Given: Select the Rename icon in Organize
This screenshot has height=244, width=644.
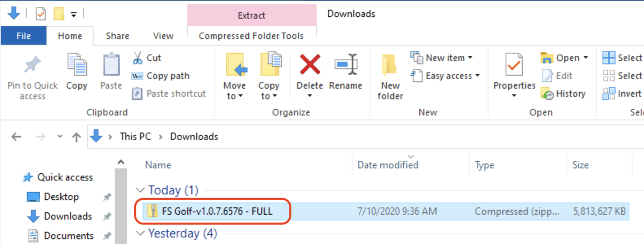Looking at the screenshot, I should pyautogui.click(x=346, y=64).
